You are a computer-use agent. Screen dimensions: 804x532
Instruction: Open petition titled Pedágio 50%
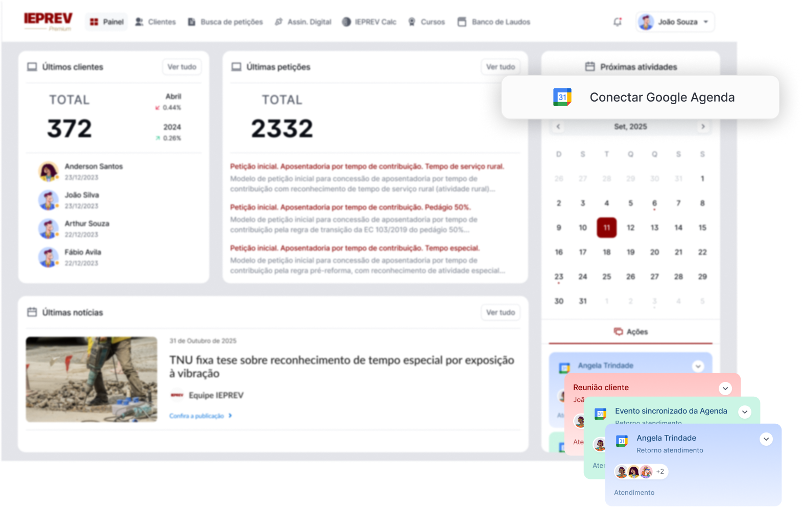pos(350,207)
